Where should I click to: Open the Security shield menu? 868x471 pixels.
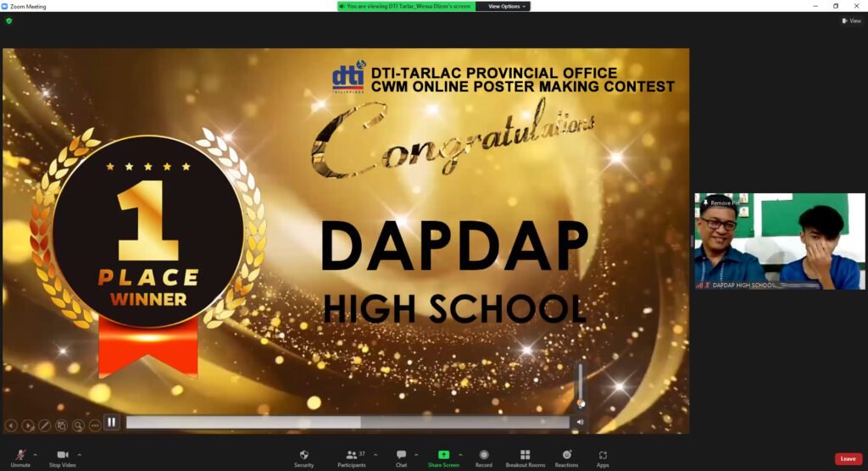[x=303, y=458]
